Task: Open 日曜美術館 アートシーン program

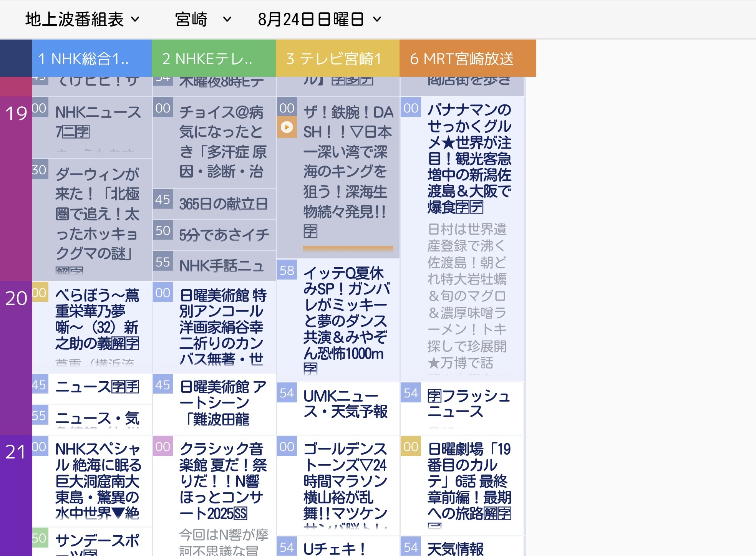Action: 214,404
